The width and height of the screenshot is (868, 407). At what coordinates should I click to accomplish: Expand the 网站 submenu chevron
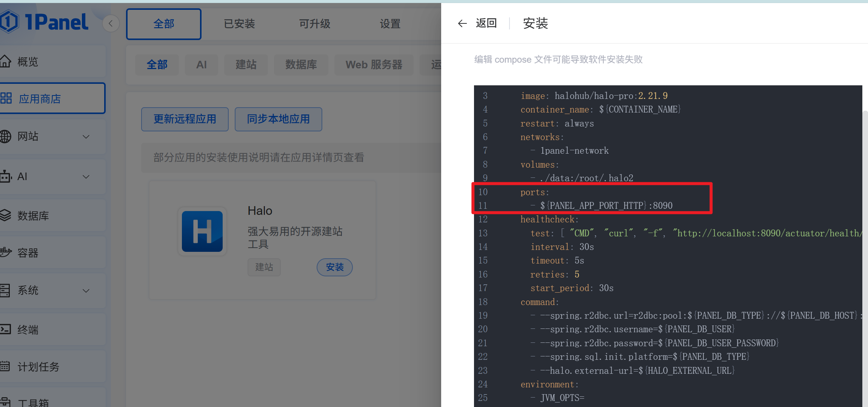pyautogui.click(x=86, y=137)
